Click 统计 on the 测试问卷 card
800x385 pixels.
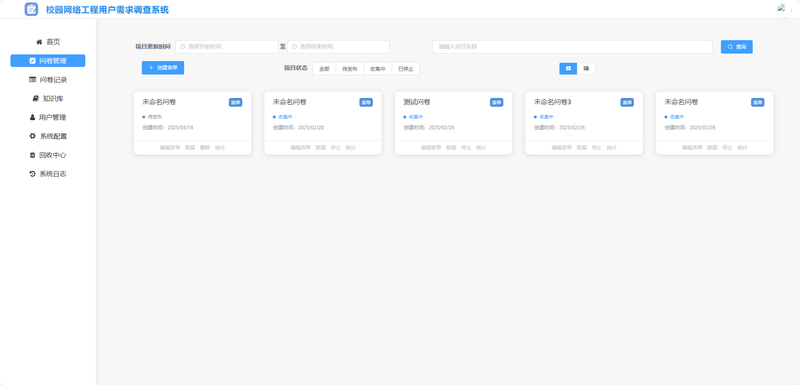(x=481, y=148)
